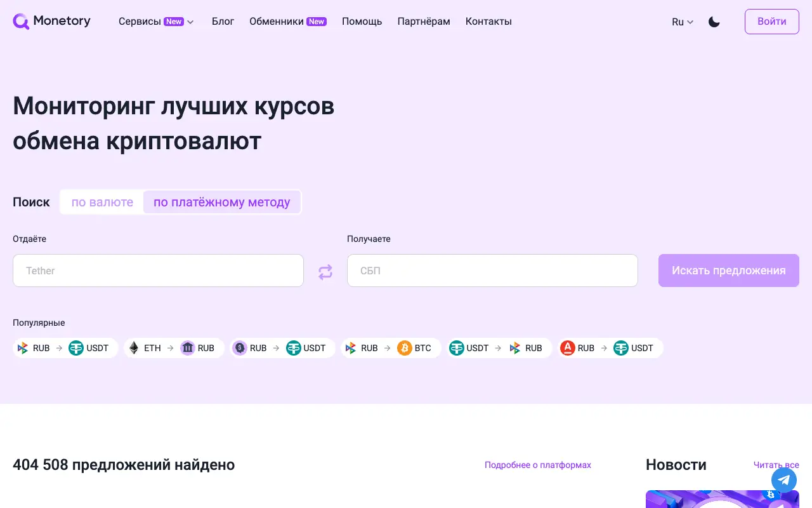Go to Блог page

(x=223, y=22)
